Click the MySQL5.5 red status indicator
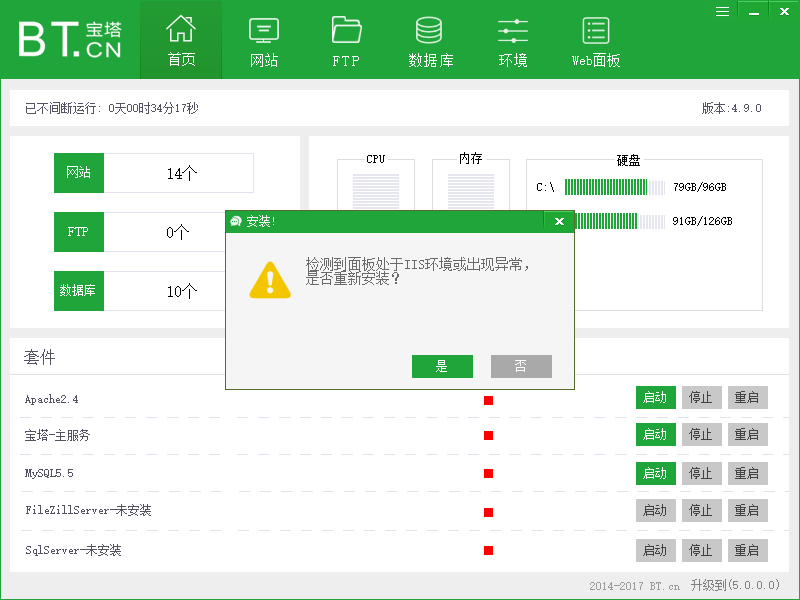This screenshot has width=800, height=600. tap(488, 473)
